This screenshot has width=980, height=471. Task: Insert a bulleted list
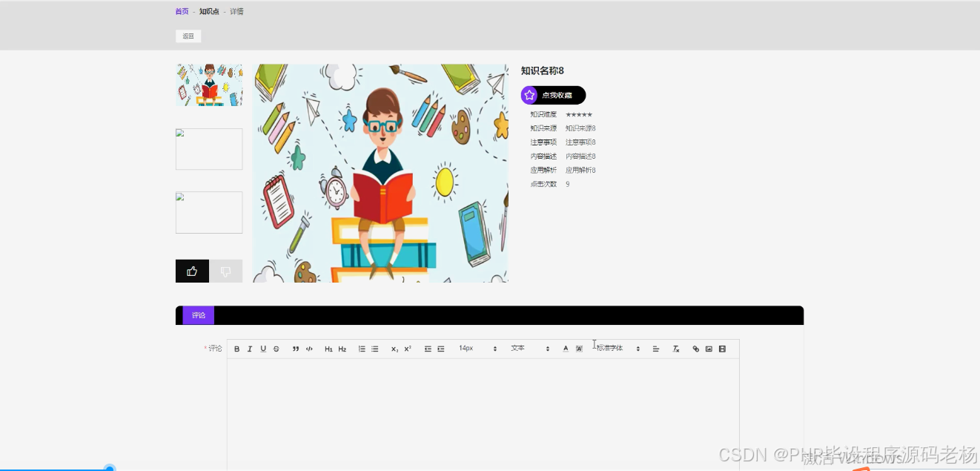click(x=375, y=349)
